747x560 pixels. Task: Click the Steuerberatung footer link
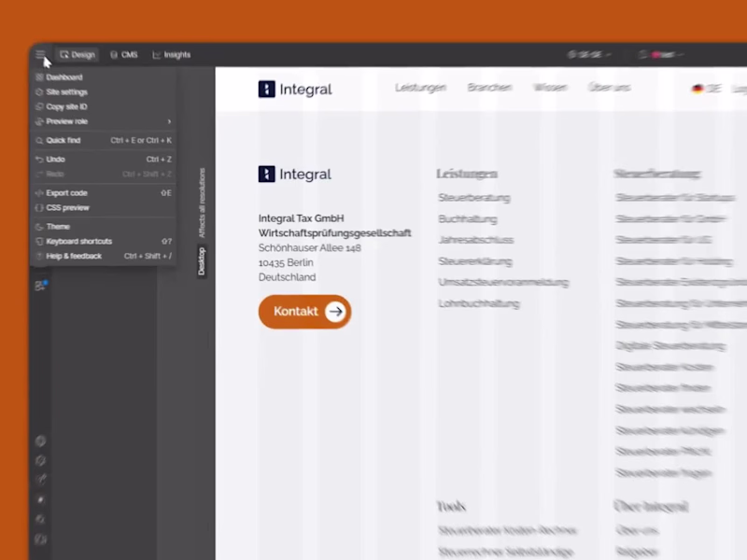474,198
